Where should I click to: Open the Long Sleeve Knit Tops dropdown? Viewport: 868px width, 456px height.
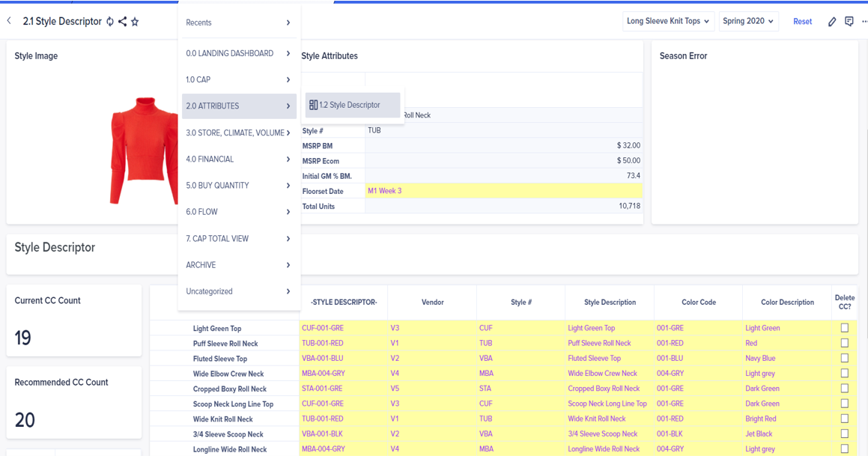(x=668, y=21)
